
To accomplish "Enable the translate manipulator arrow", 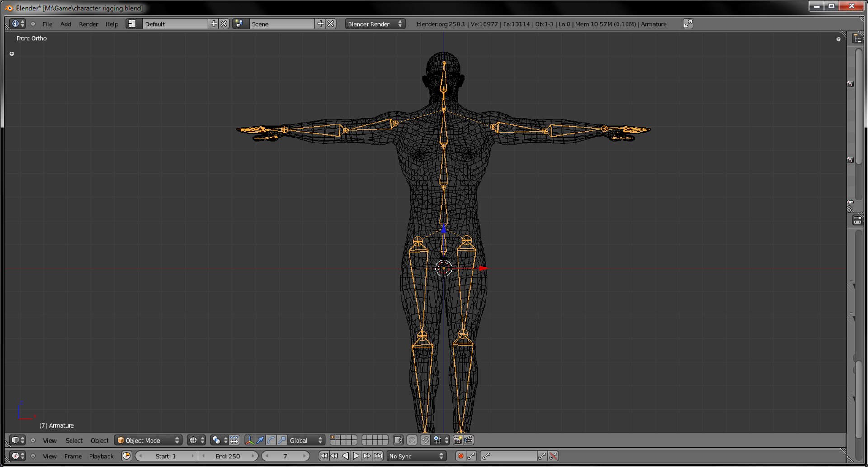I will click(x=260, y=440).
